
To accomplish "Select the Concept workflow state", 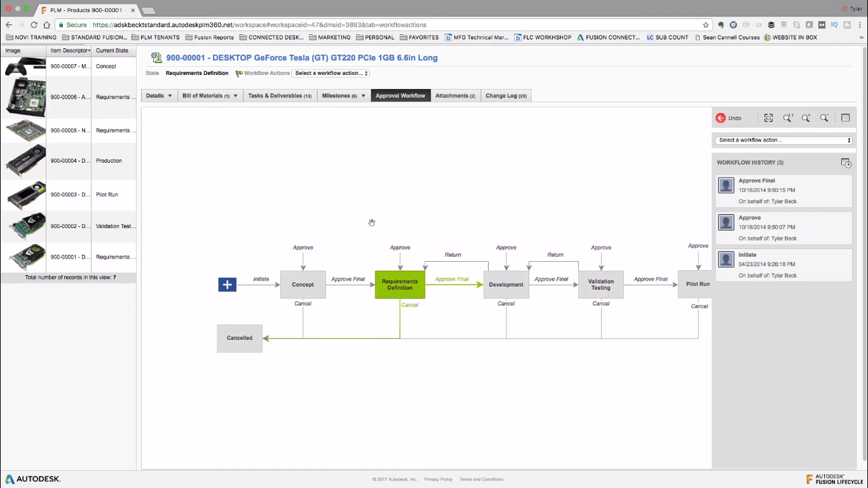I will tap(303, 285).
